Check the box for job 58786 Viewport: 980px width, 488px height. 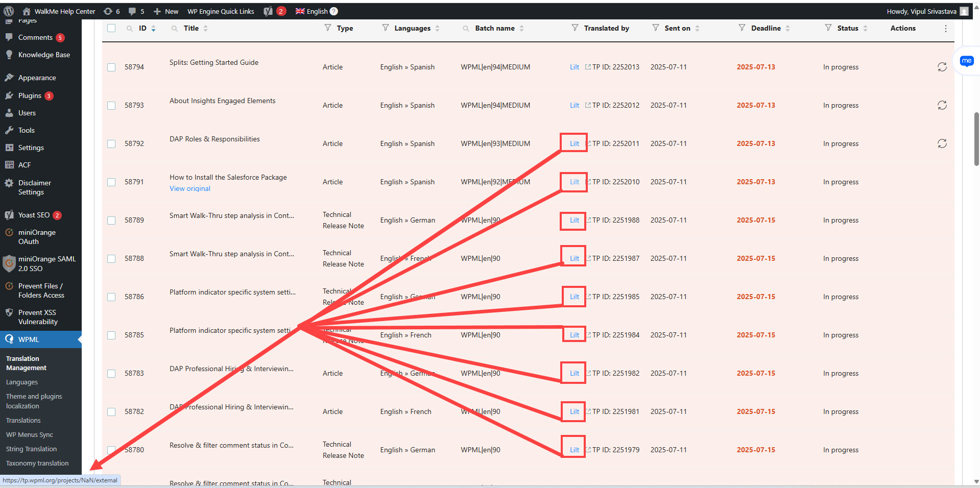[x=111, y=297]
